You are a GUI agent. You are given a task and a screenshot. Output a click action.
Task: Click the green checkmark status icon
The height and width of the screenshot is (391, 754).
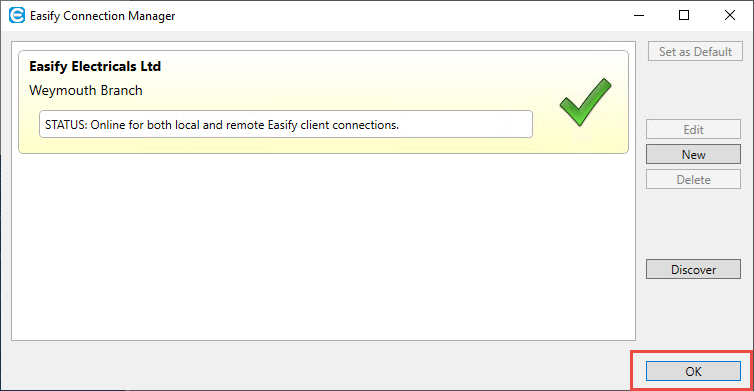pos(585,102)
